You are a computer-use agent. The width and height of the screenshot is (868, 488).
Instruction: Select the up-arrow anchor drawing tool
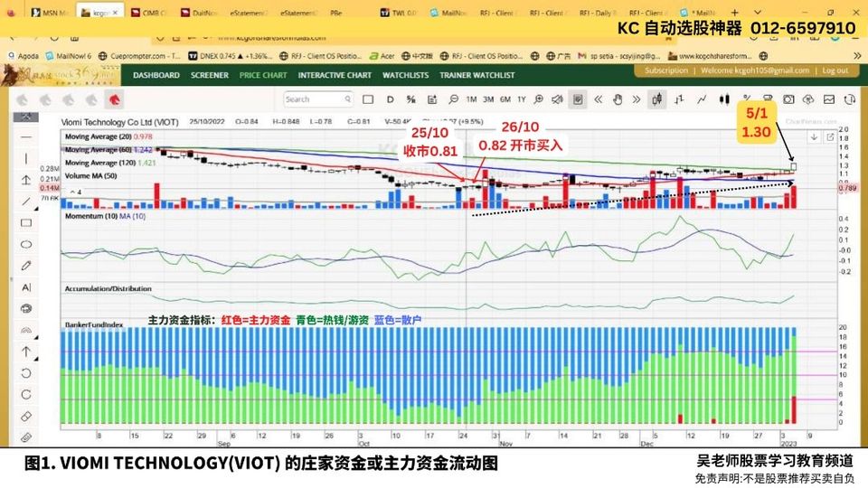click(26, 180)
